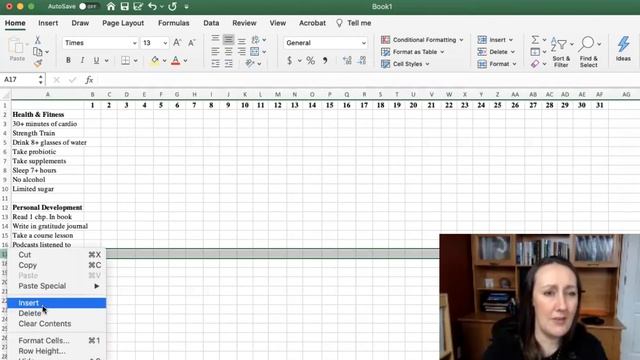This screenshot has width=640, height=360.
Task: Open Format as Table dropdown
Action: tap(412, 52)
